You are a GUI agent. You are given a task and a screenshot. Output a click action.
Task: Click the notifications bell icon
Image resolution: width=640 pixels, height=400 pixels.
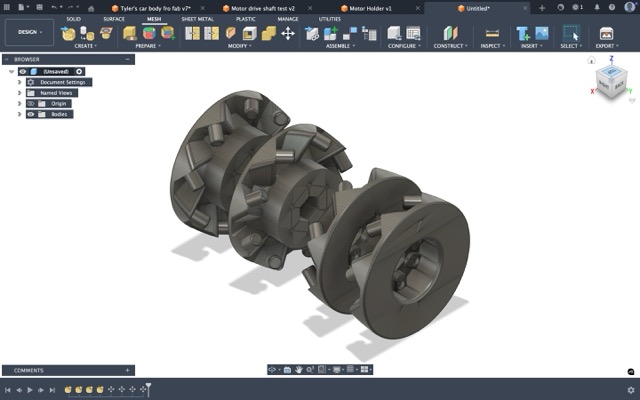597,7
